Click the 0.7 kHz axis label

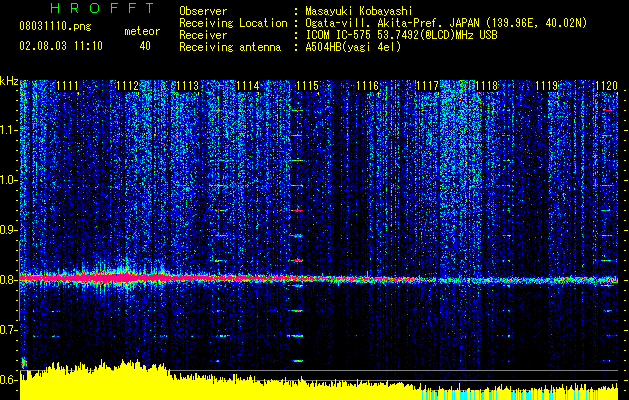[9, 330]
